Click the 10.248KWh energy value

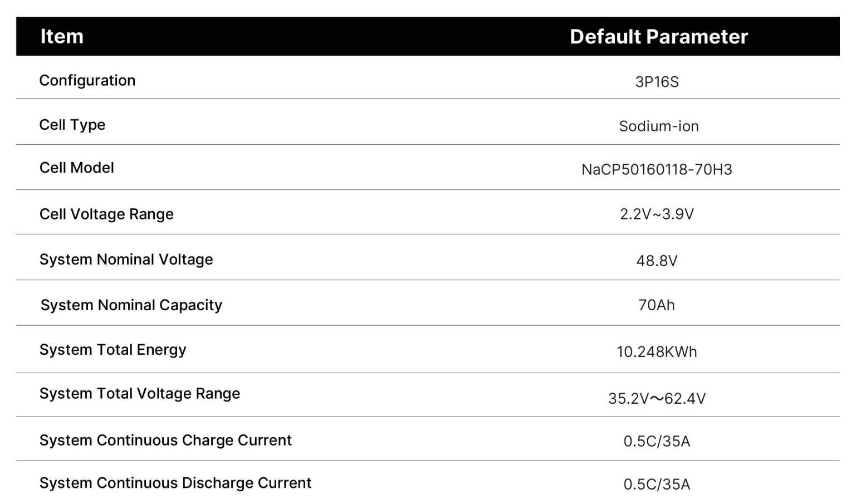[657, 352]
